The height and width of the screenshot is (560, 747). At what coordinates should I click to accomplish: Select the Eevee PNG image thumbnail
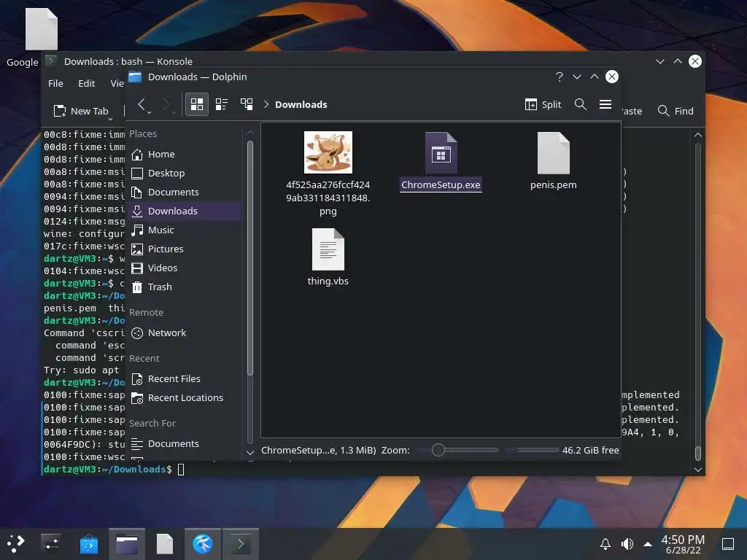(x=328, y=152)
